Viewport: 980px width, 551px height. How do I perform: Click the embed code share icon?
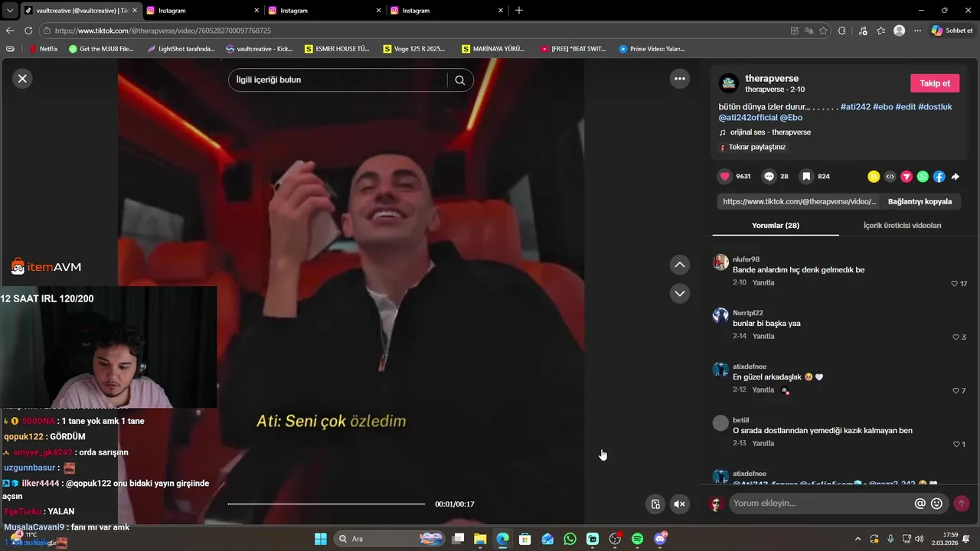coord(890,177)
